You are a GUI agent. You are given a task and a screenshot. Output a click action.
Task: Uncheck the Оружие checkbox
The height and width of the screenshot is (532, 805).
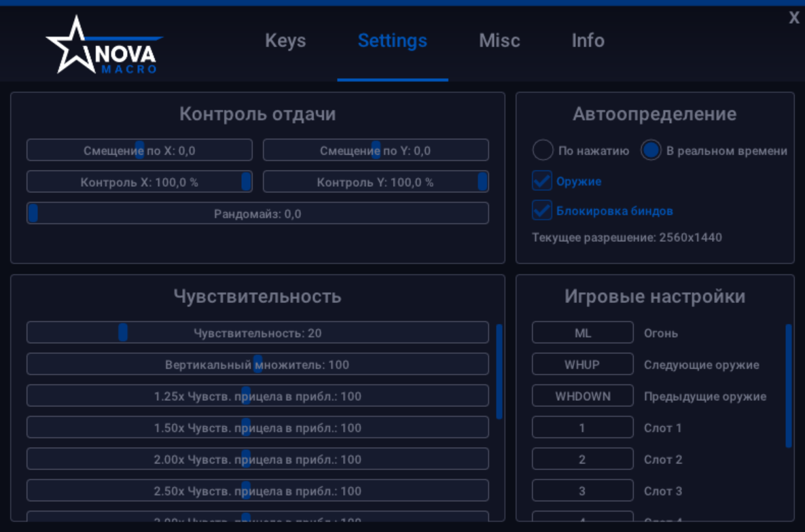click(x=542, y=181)
